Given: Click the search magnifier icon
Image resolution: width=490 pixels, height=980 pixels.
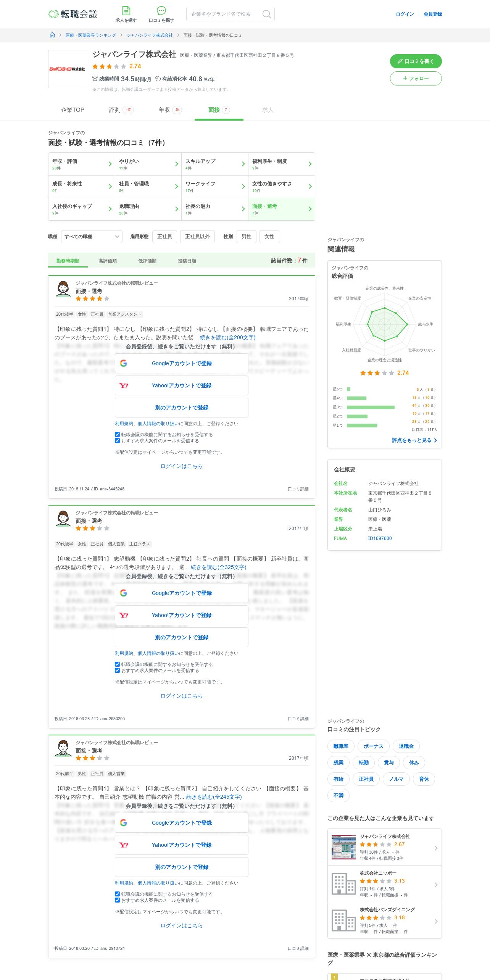Looking at the screenshot, I should click(x=267, y=14).
